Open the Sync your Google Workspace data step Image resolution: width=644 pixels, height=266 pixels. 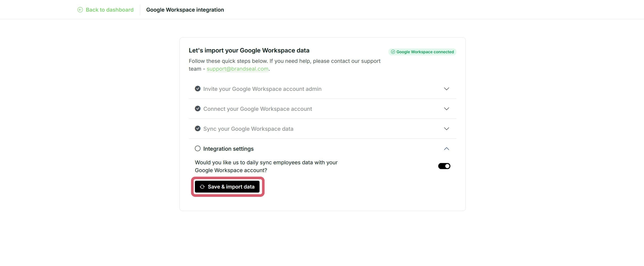coord(446,129)
